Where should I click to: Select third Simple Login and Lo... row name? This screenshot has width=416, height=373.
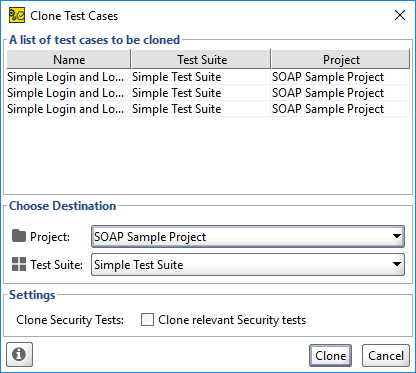pyautogui.click(x=68, y=109)
